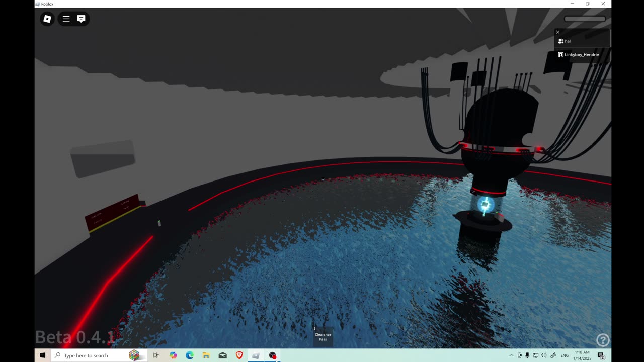Open File Explorer from the taskbar
The height and width of the screenshot is (362, 644).
pos(206,355)
